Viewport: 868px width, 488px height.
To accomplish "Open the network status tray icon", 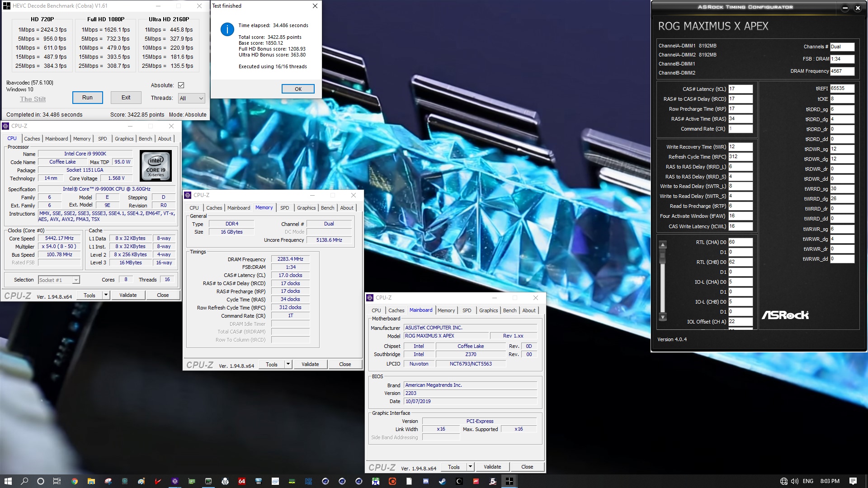I will (784, 481).
